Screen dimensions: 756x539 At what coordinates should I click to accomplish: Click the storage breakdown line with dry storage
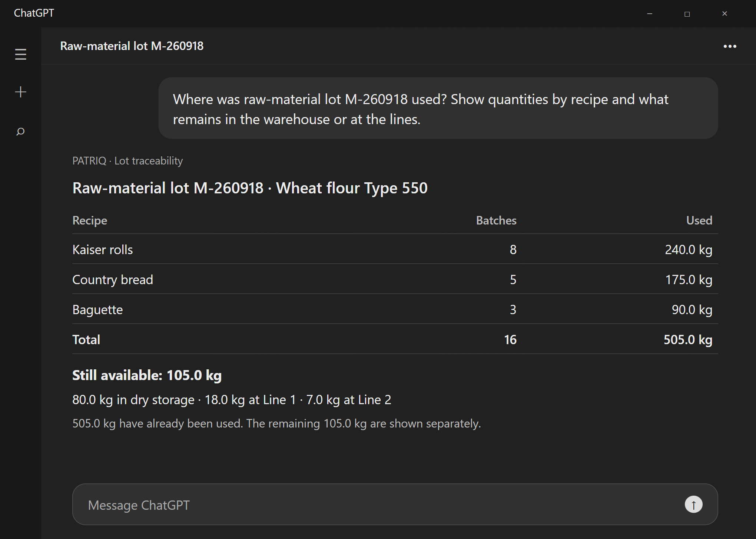point(232,400)
